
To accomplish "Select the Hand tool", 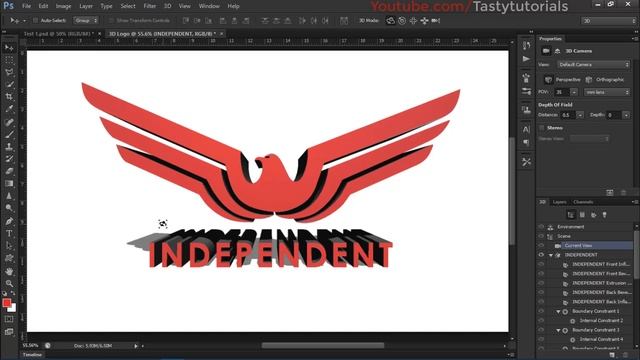I will coord(9,271).
